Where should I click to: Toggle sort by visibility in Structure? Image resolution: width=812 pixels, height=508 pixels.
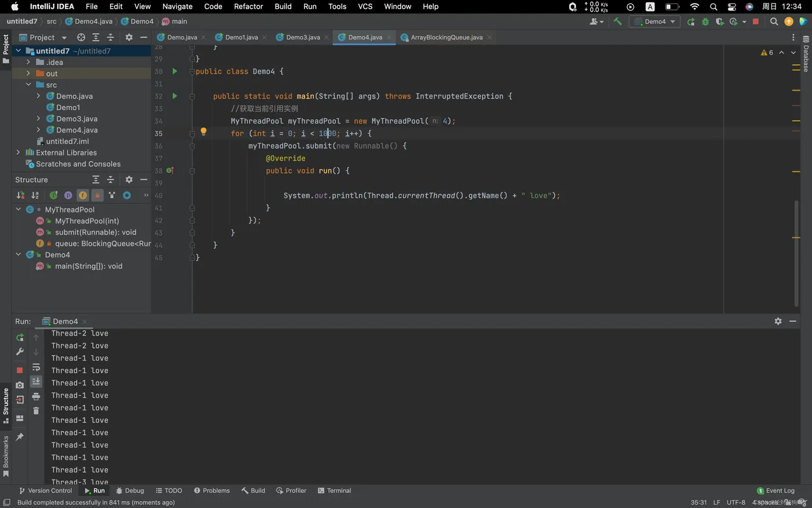20,195
